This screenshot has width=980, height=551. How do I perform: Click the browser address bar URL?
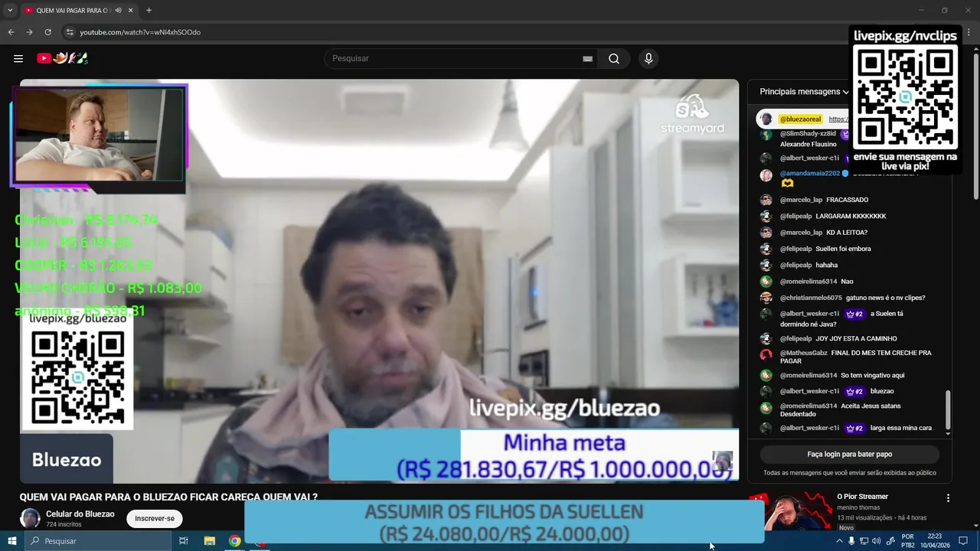pos(140,32)
